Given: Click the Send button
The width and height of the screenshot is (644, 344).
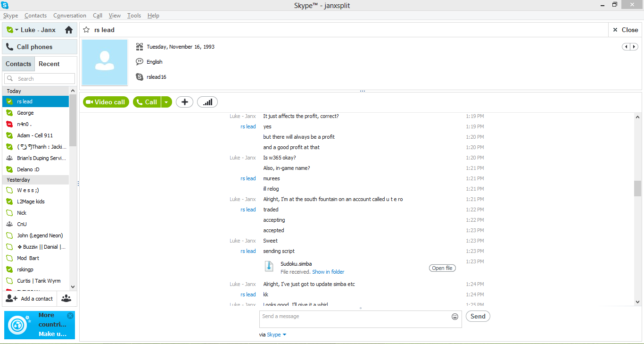Looking at the screenshot, I should coord(478,316).
